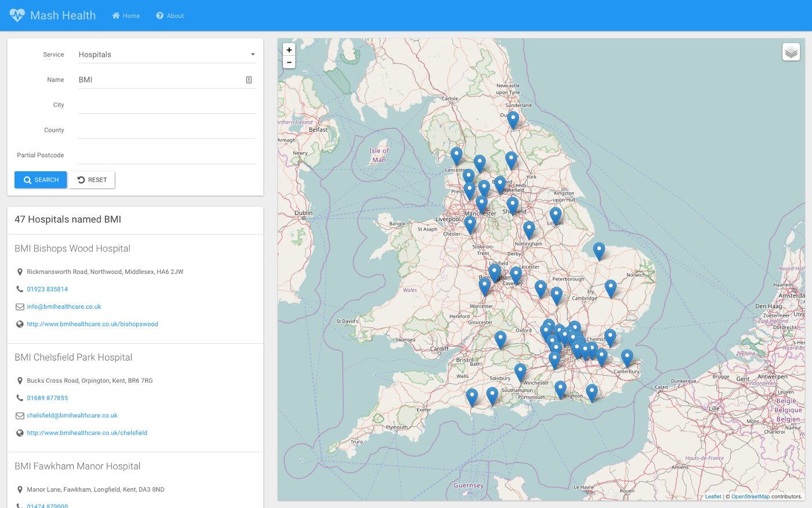Call Bishops Wood phone number 01923 835814
The height and width of the screenshot is (508, 812).
48,289
